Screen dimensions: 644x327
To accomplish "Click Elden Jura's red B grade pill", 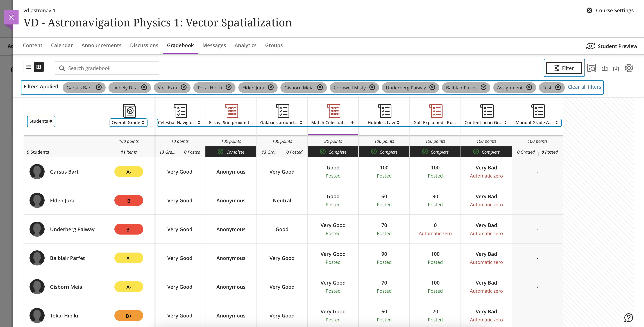I will pos(128,201).
